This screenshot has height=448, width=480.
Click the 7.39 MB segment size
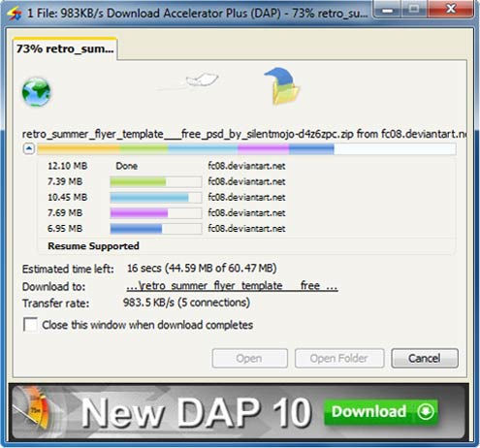coord(65,181)
